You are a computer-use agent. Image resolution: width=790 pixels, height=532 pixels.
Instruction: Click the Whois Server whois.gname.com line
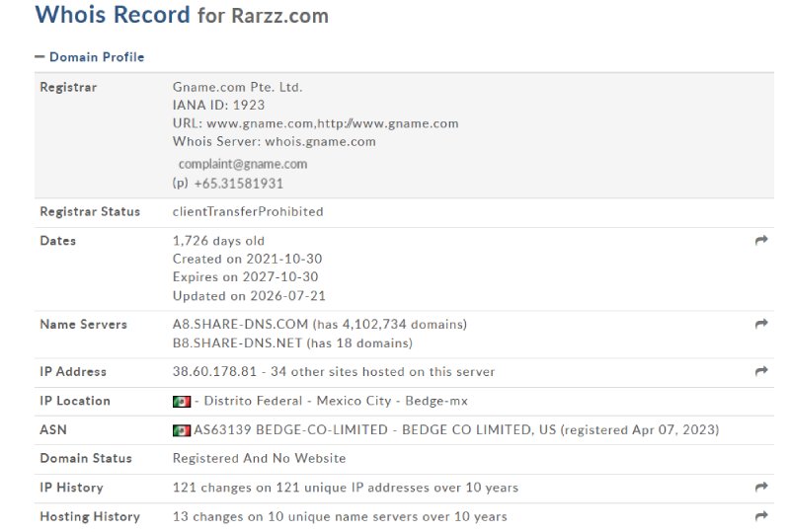(x=275, y=141)
